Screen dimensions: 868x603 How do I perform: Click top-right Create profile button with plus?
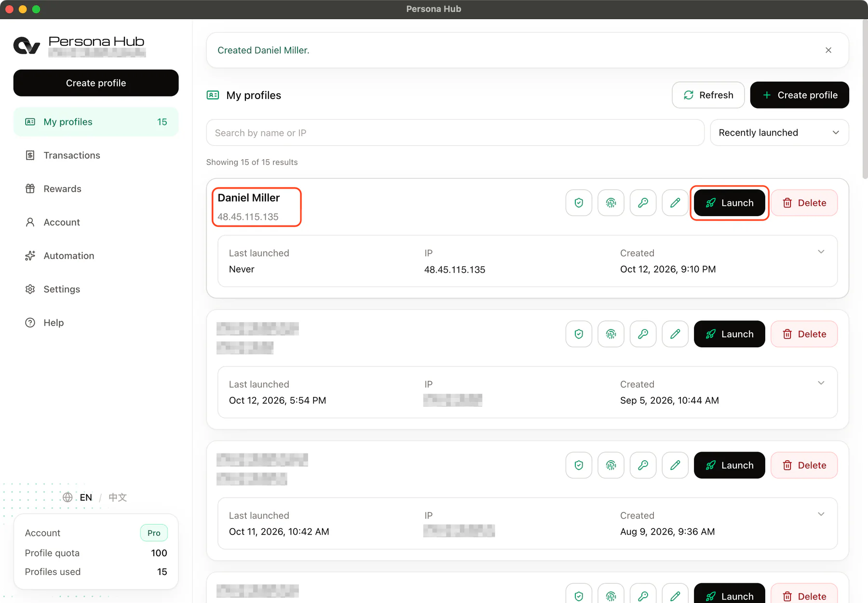[x=800, y=95]
